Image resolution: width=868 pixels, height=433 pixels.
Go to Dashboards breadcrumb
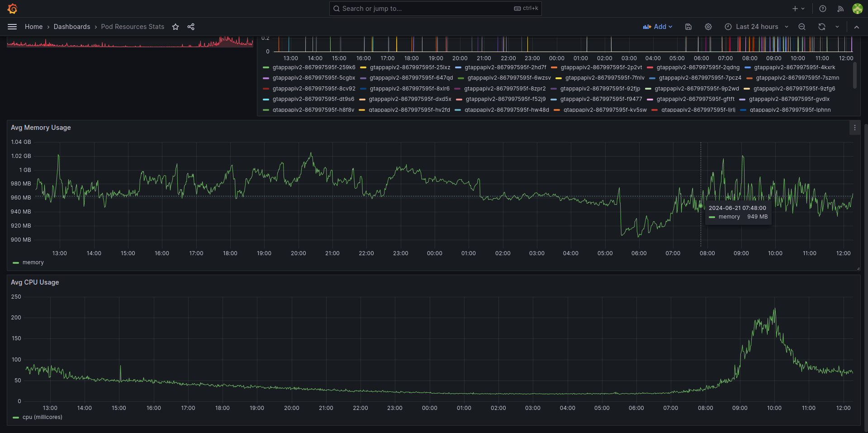tap(72, 27)
